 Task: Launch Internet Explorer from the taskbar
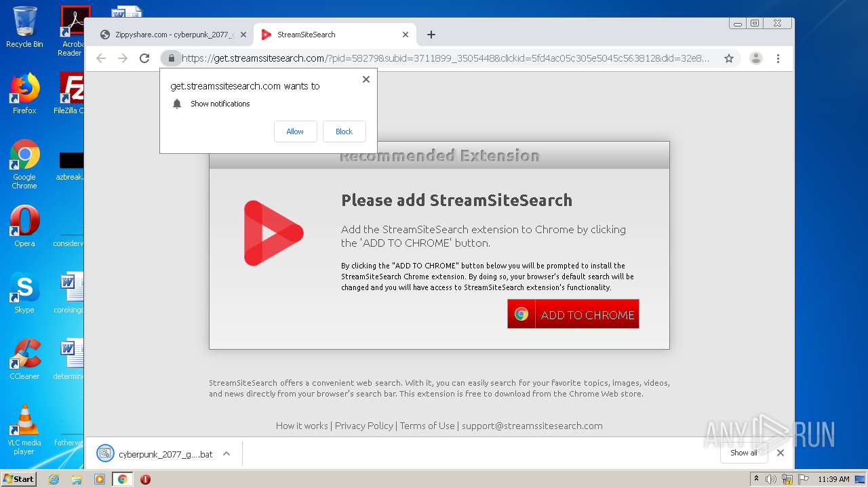click(x=54, y=479)
